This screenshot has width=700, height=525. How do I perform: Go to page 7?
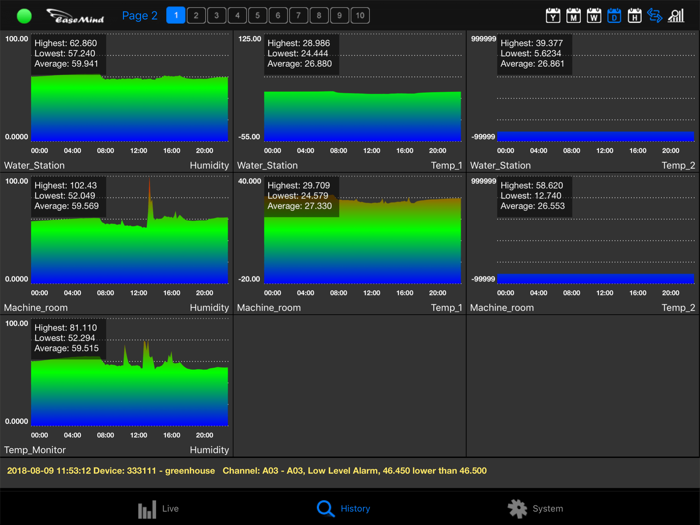(x=298, y=16)
